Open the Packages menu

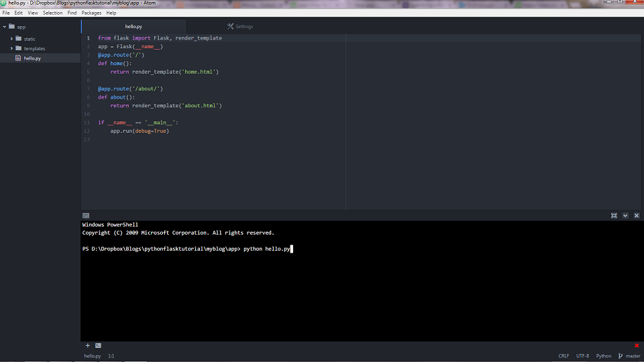(91, 13)
